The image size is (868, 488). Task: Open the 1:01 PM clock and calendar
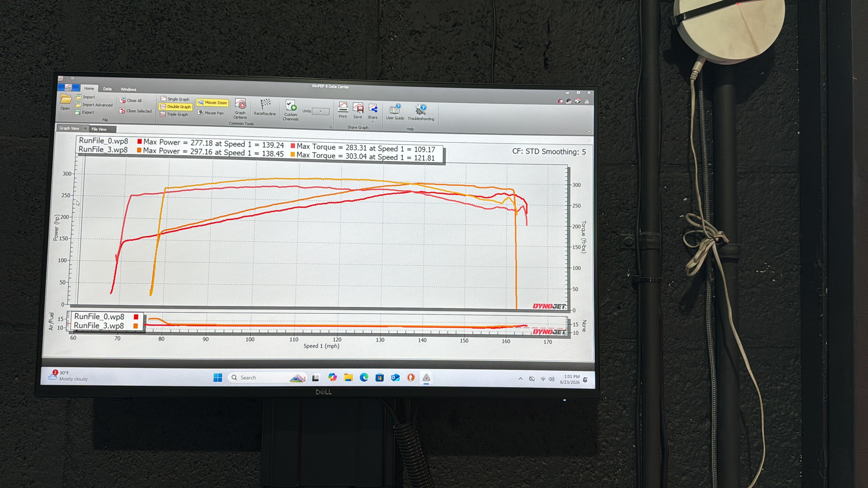[570, 379]
